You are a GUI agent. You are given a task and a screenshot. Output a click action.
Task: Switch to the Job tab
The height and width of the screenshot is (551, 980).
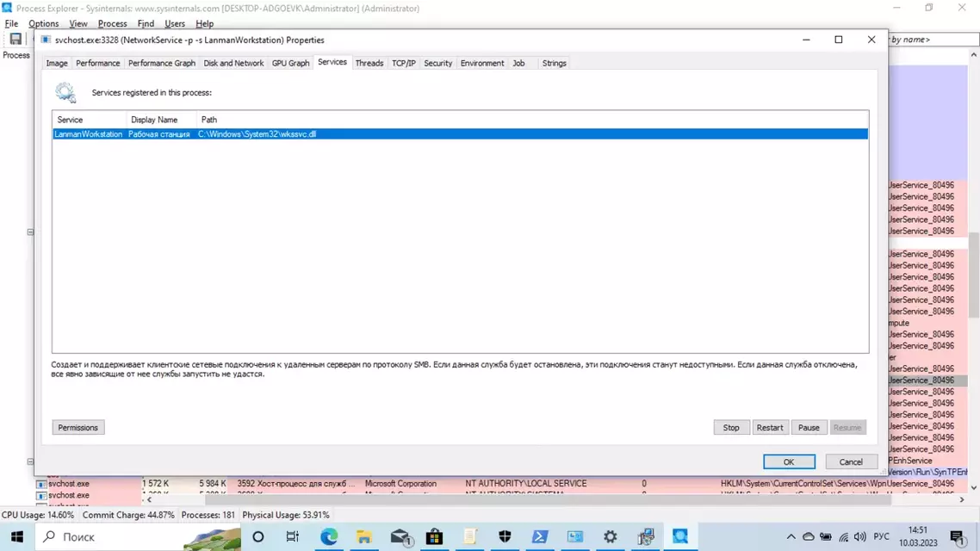(518, 63)
